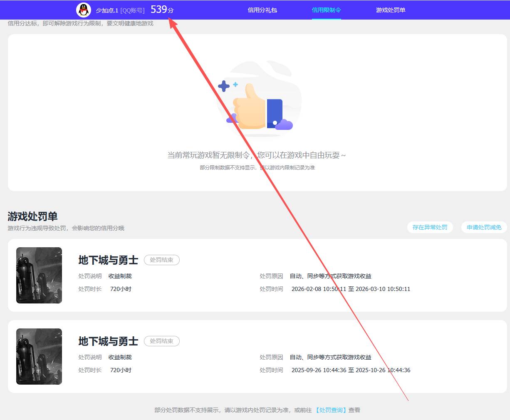Click the [QQ账号] label in header
Image resolution: width=510 pixels, height=420 pixels.
click(x=132, y=10)
